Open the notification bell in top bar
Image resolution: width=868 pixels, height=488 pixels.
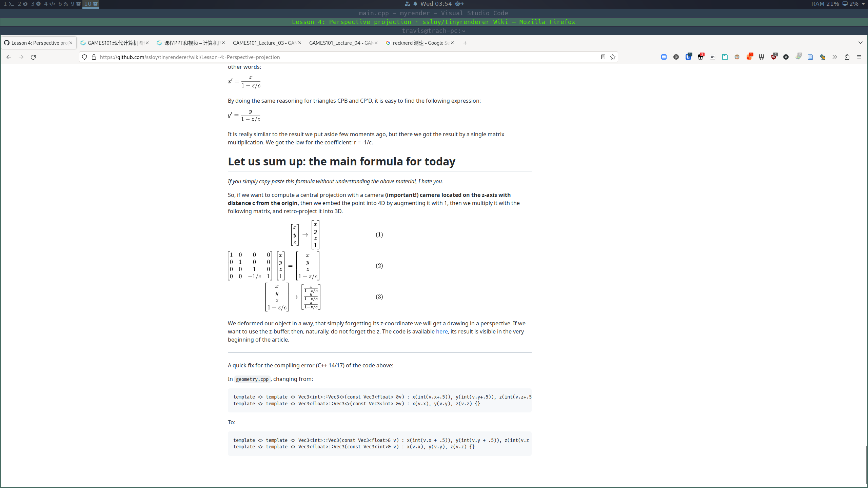tap(415, 4)
